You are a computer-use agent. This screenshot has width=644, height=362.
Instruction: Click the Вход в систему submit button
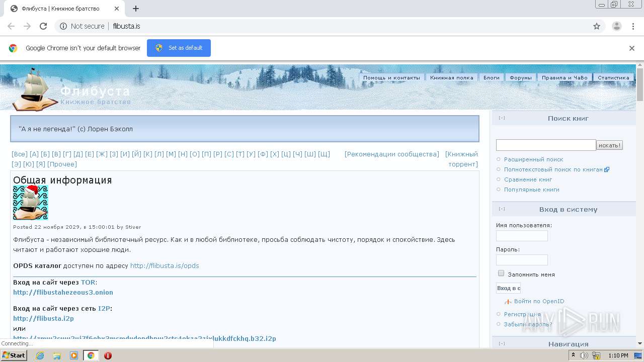coord(508,288)
